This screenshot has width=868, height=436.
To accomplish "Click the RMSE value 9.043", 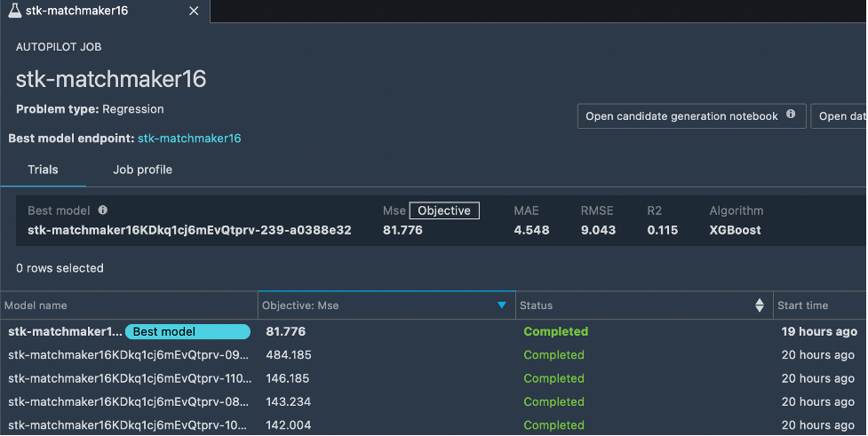I will 598,230.
